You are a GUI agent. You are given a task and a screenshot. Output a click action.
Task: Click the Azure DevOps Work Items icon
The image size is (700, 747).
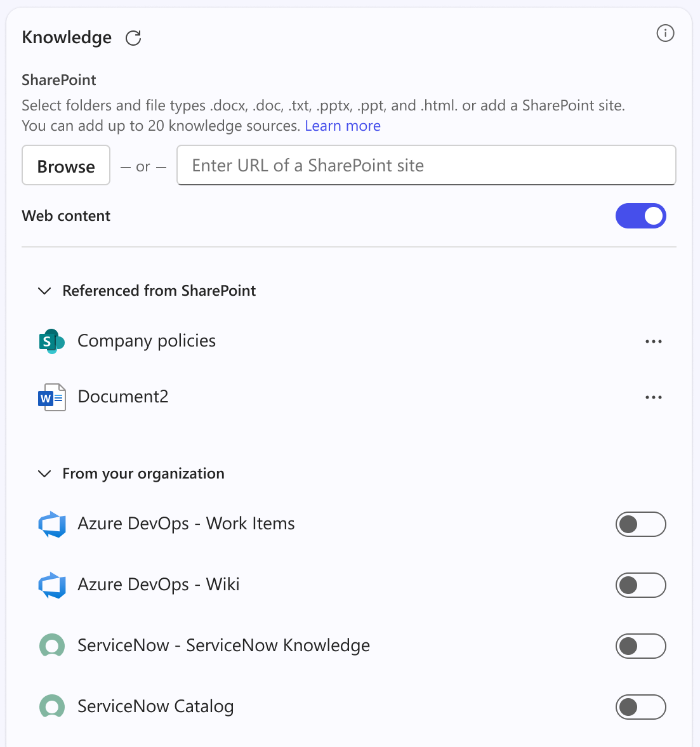point(52,524)
